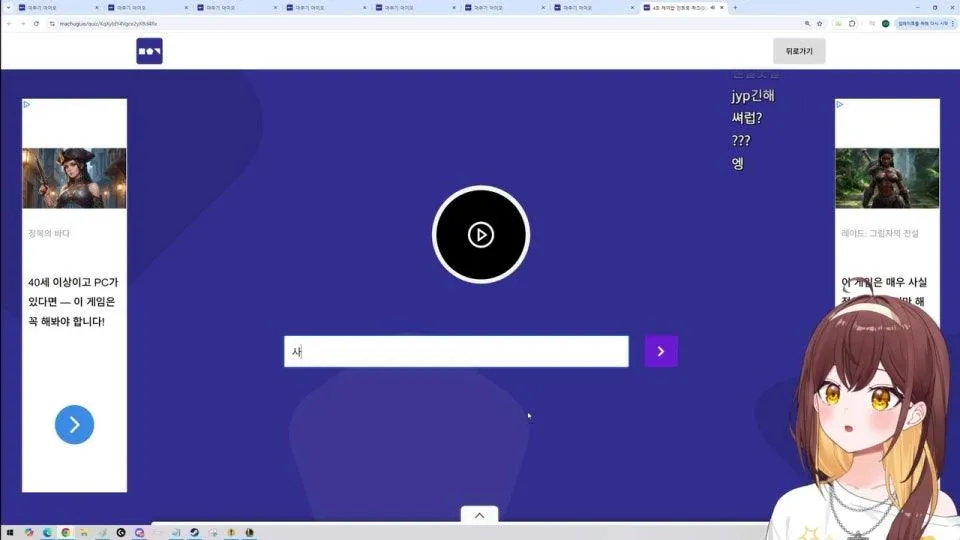960x540 pixels.
Task: Open Google Chrome from the taskbar
Action: (66, 533)
